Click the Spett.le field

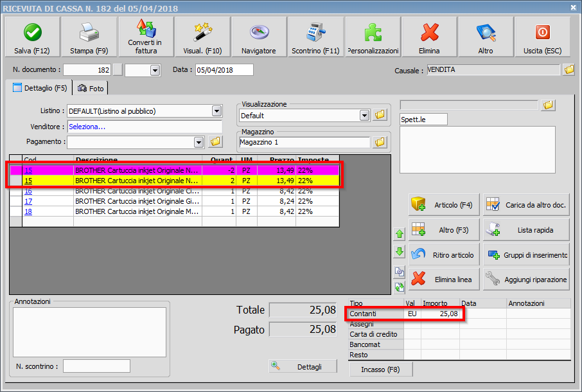click(423, 120)
